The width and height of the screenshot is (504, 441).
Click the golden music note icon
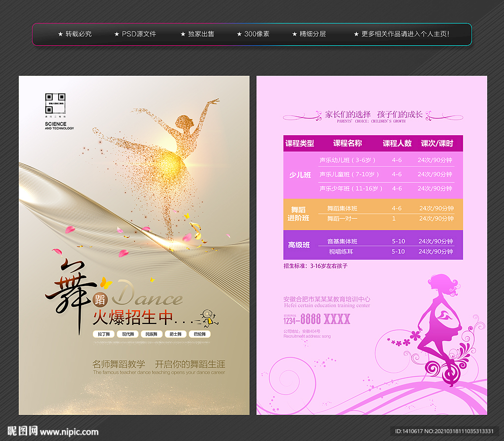pos(196,231)
